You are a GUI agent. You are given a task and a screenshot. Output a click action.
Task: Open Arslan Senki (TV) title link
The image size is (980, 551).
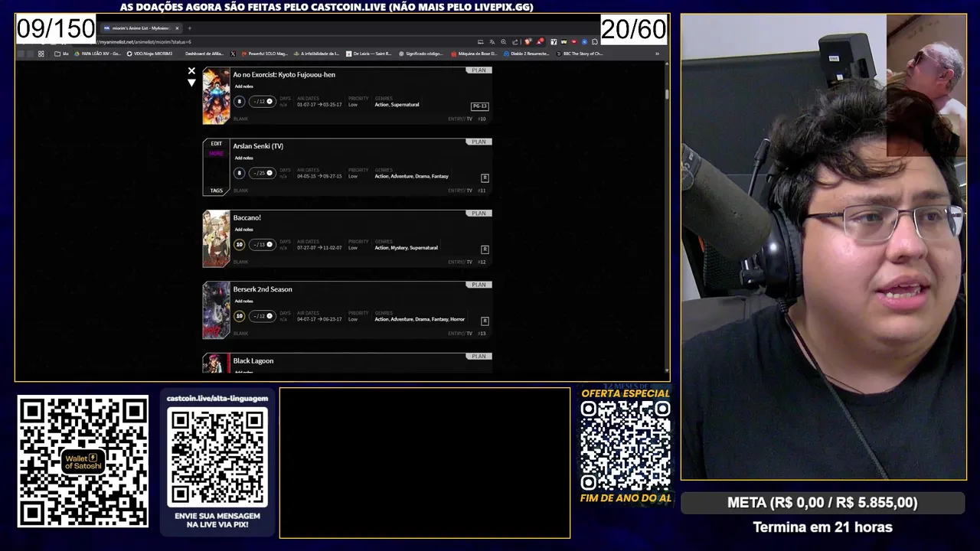(x=258, y=146)
